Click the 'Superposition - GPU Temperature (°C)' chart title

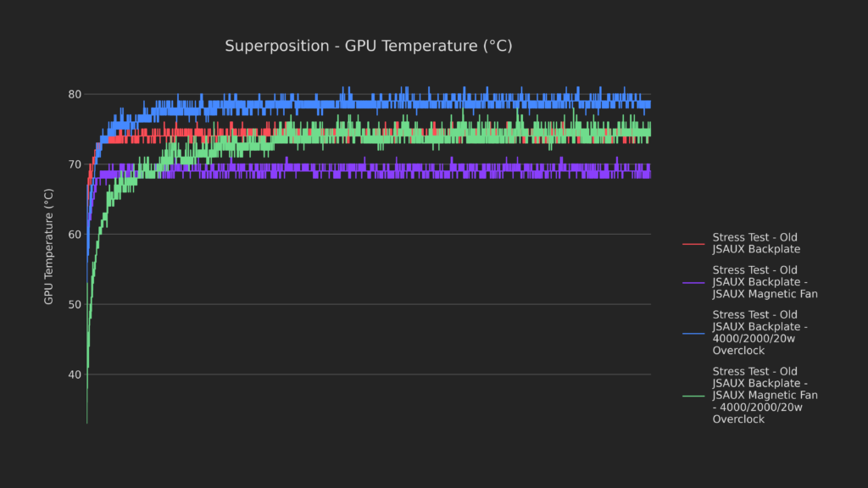(x=368, y=46)
